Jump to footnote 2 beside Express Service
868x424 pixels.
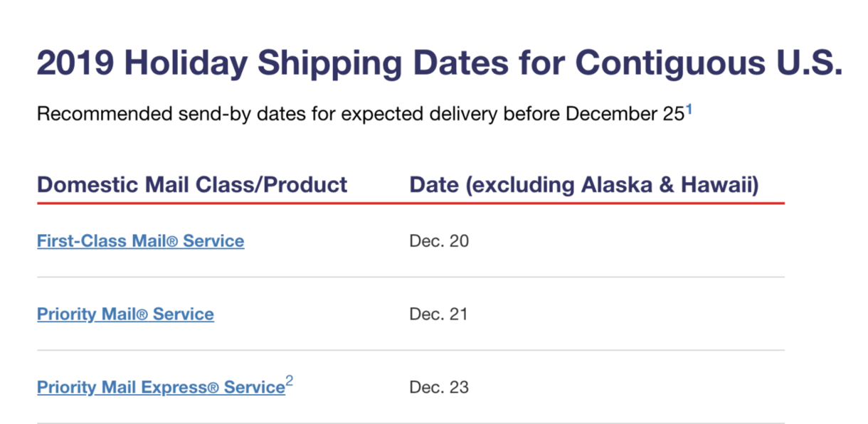click(x=289, y=383)
